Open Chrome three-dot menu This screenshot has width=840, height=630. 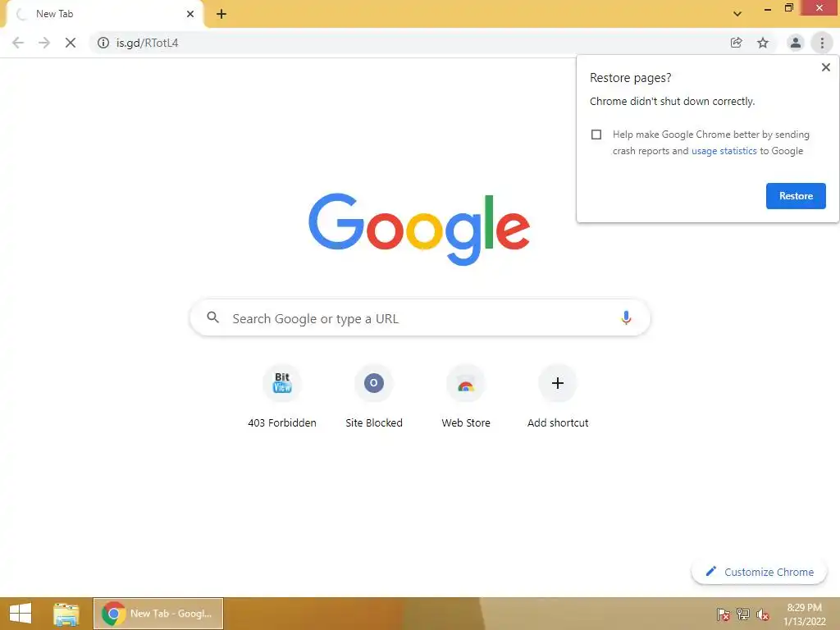[x=822, y=43]
